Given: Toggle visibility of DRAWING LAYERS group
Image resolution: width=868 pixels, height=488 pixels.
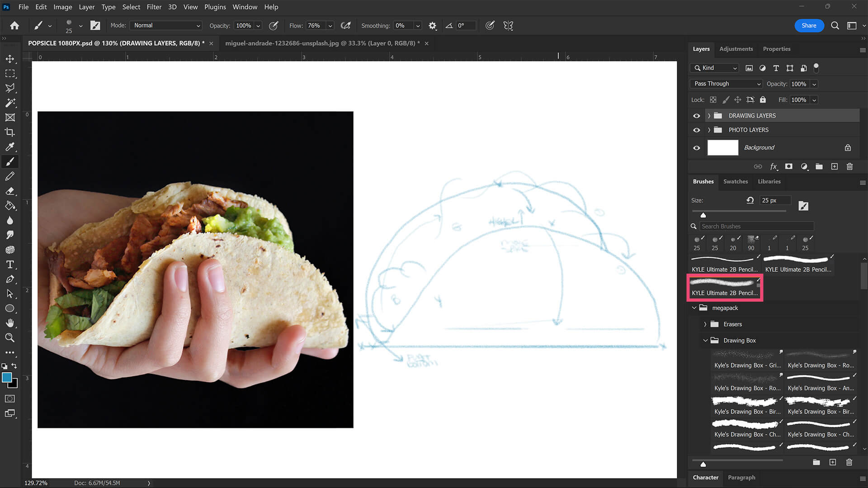Looking at the screenshot, I should (697, 116).
